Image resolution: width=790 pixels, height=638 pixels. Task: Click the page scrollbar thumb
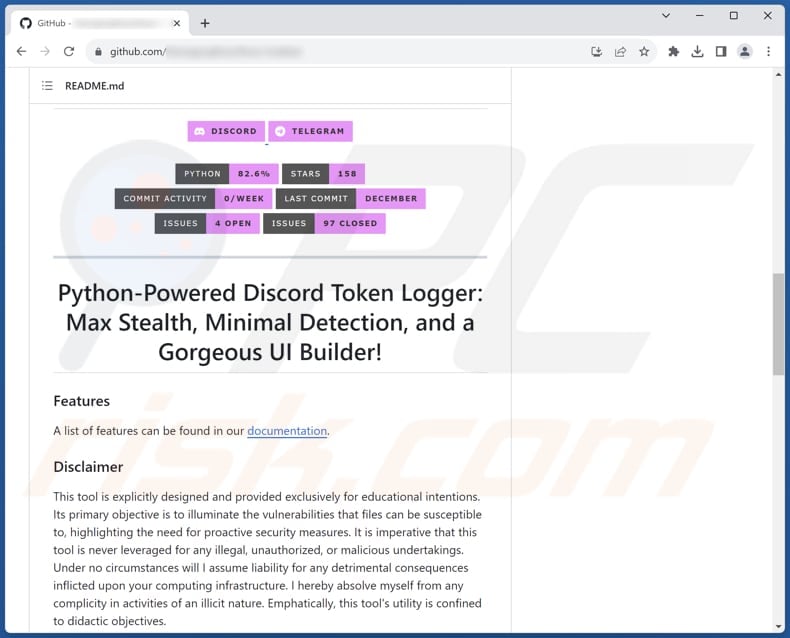tap(778, 324)
